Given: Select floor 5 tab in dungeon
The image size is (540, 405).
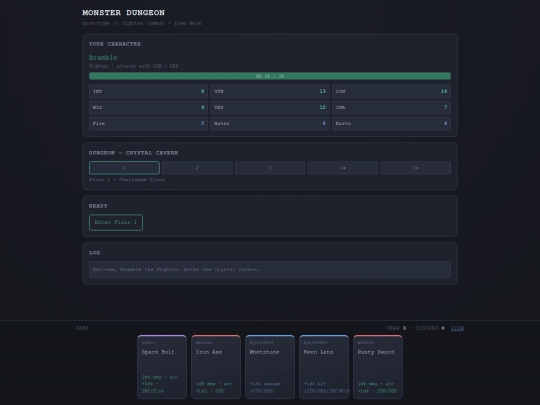Looking at the screenshot, I should tap(415, 168).
